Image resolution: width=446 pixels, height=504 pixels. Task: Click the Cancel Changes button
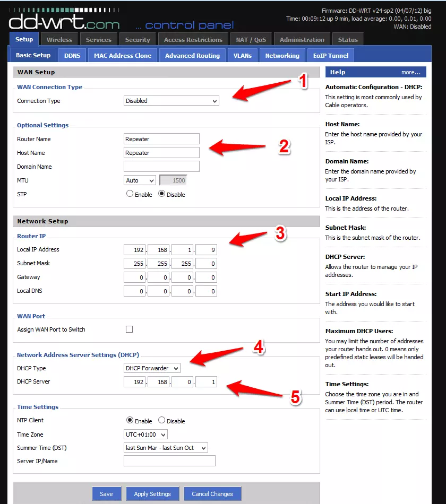[212, 494]
